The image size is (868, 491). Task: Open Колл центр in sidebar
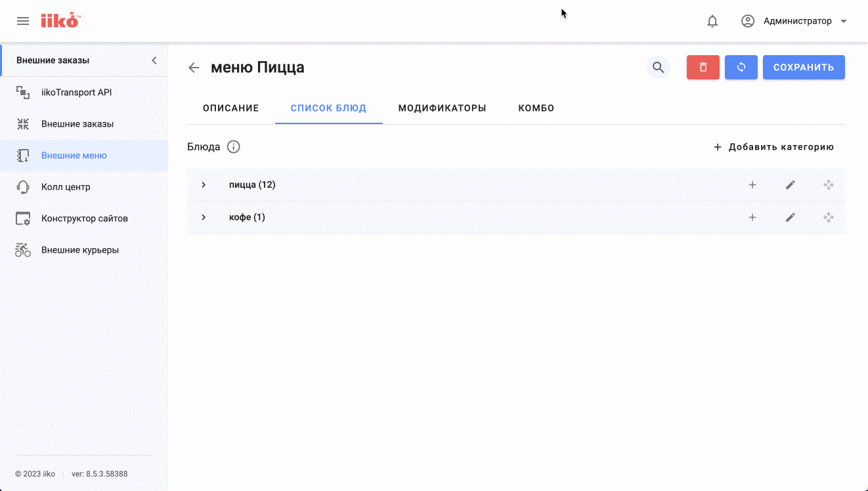pyautogui.click(x=66, y=187)
